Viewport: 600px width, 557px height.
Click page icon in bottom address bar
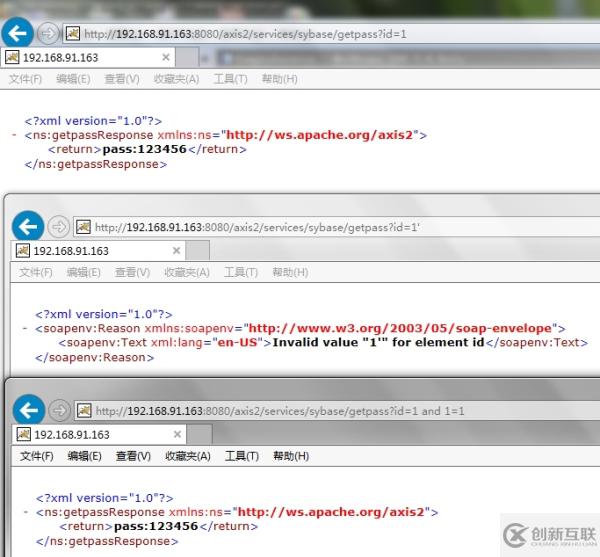pyautogui.click(x=84, y=410)
